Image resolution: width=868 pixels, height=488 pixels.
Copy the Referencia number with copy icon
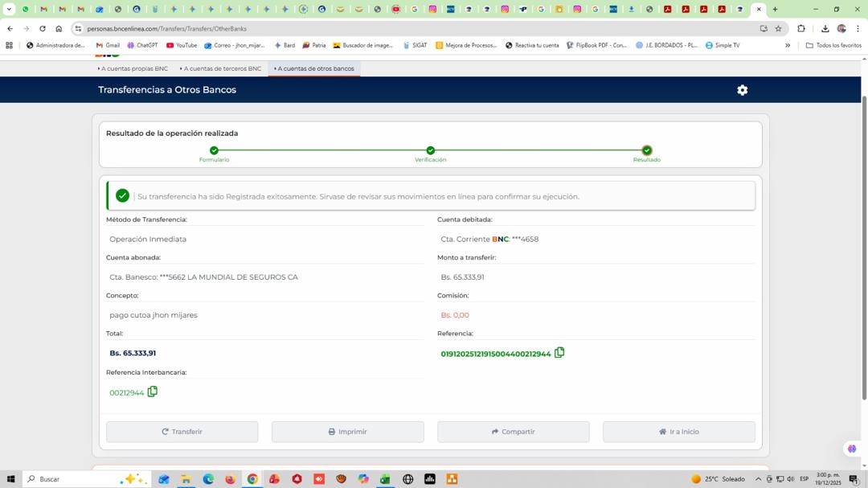[559, 353]
